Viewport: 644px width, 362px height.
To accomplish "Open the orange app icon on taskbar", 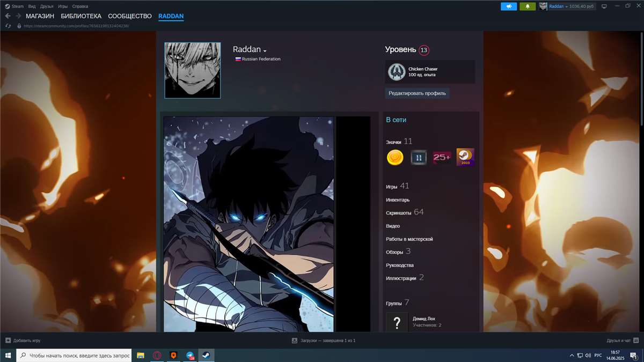I will click(173, 355).
